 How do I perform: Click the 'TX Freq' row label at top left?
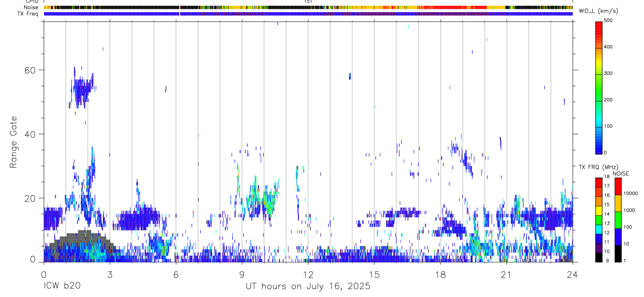tap(29, 14)
